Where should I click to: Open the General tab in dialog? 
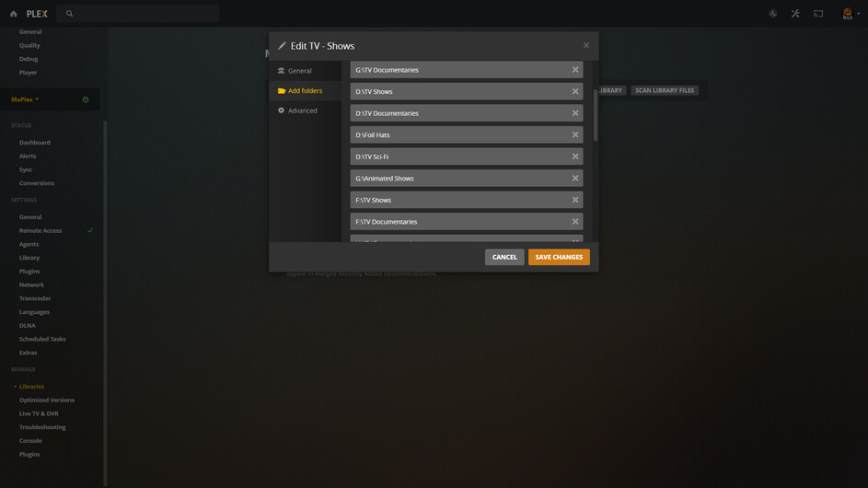pos(305,71)
